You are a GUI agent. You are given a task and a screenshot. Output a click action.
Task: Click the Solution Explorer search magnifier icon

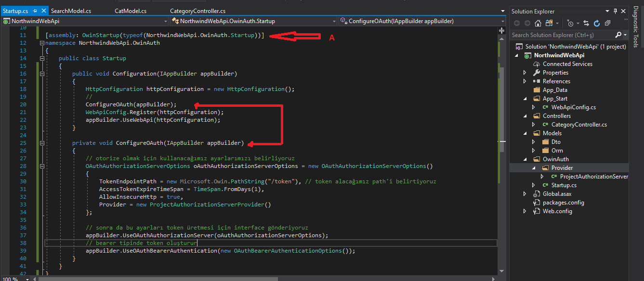[618, 35]
